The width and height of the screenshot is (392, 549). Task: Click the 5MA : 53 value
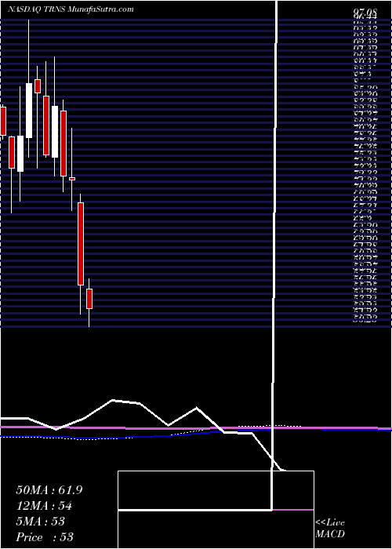coord(41,522)
